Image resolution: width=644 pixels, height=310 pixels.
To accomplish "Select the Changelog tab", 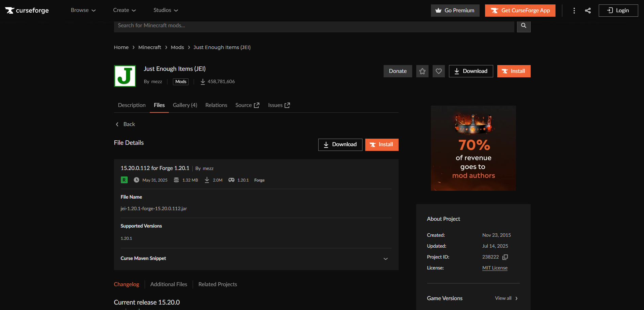I will 127,284.
